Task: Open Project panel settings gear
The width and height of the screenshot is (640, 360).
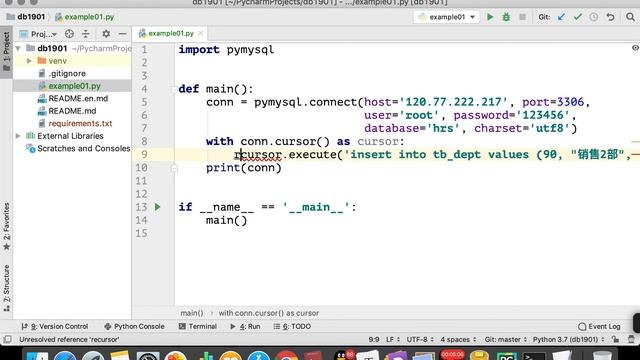Action: point(106,34)
